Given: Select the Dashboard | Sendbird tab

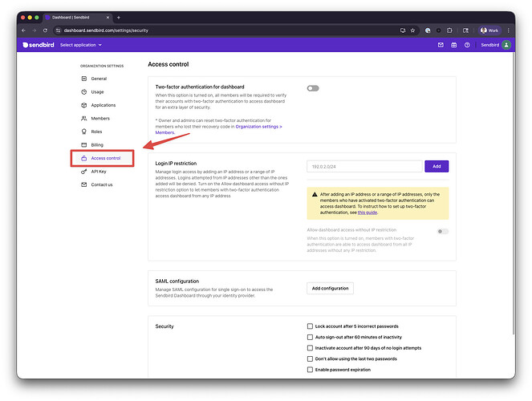Looking at the screenshot, I should pos(78,18).
